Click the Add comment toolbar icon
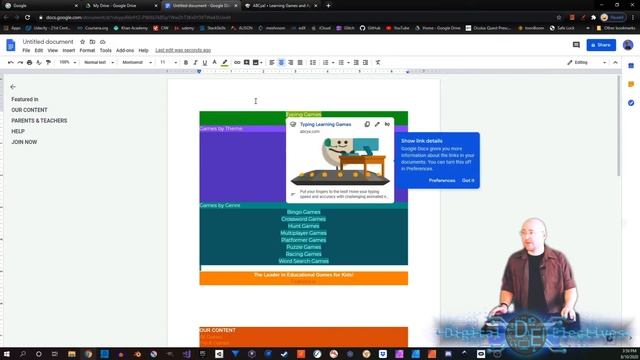This screenshot has height=360, width=640. pyautogui.click(x=247, y=62)
